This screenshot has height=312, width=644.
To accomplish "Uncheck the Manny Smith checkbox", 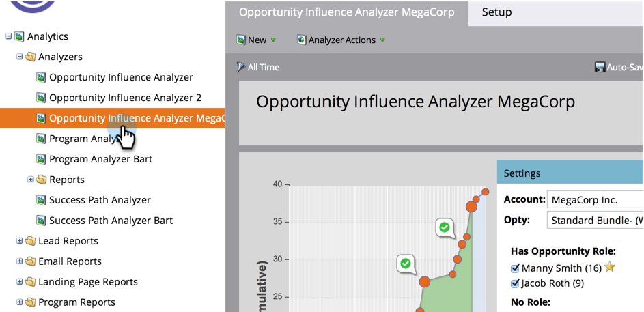I will (x=516, y=268).
